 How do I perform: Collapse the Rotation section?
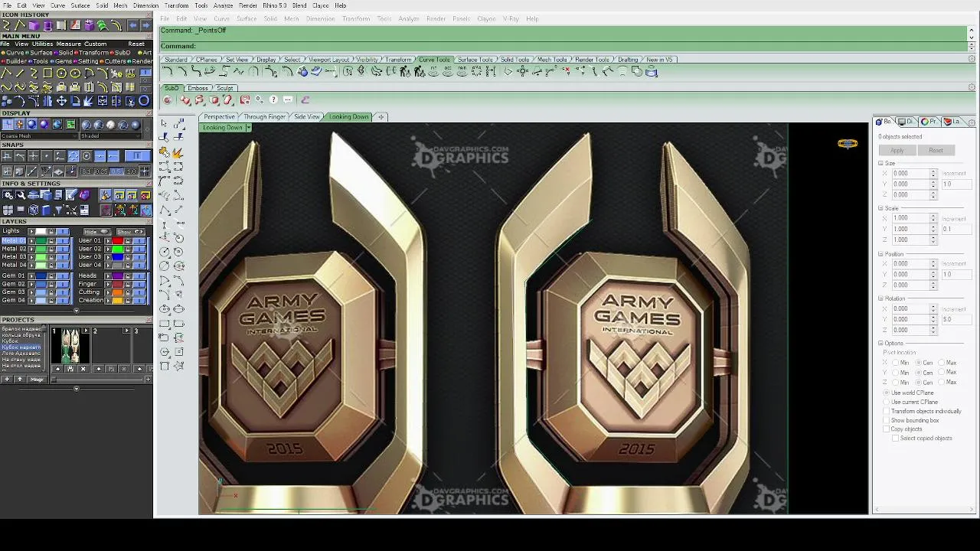pyautogui.click(x=880, y=298)
